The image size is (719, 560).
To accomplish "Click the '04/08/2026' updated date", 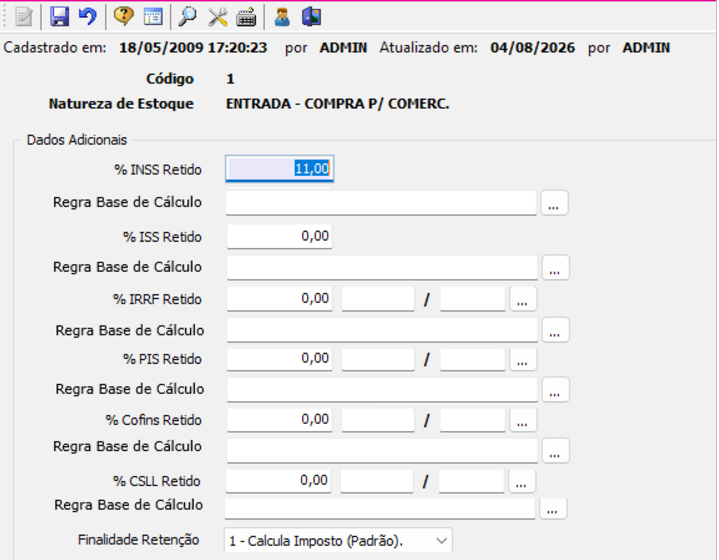I will point(532,48).
